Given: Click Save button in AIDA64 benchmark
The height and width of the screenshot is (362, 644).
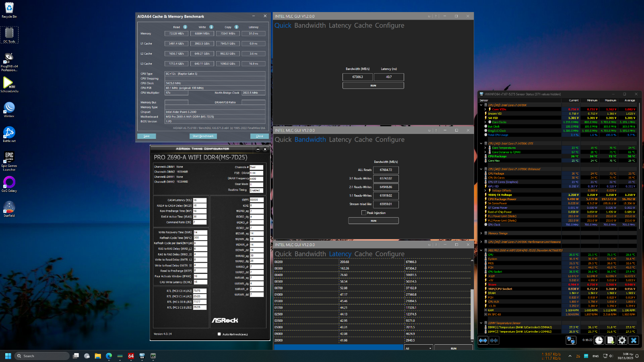Looking at the screenshot, I should (147, 136).
